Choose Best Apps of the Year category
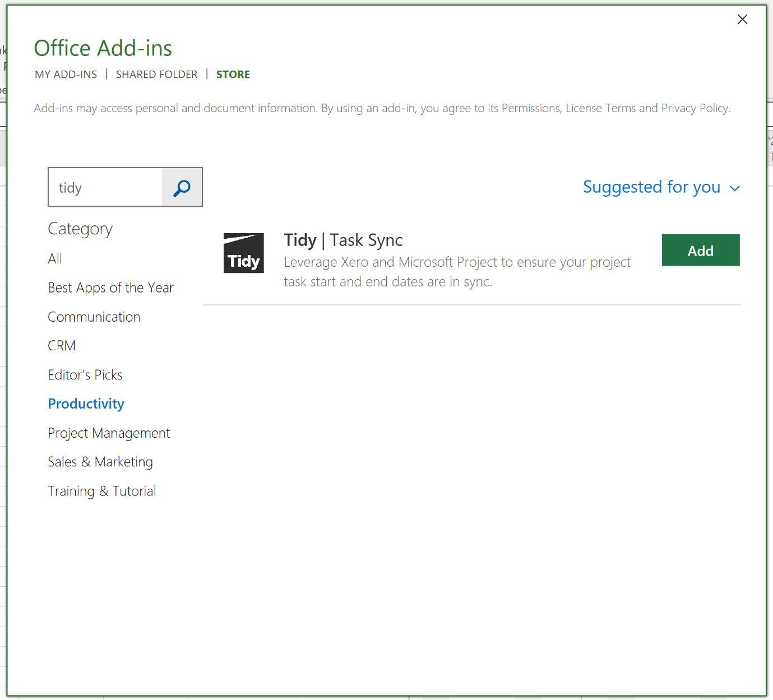 pyautogui.click(x=111, y=288)
